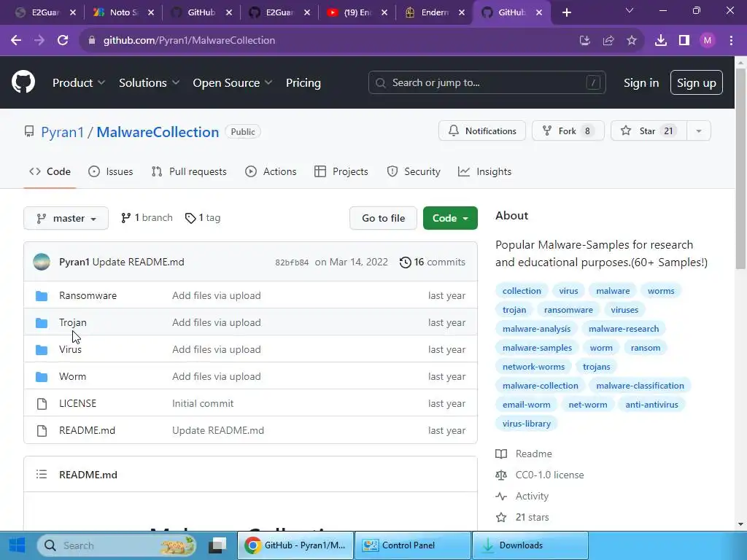This screenshot has width=747, height=560.
Task: Open Control Panel from the taskbar
Action: pos(413,545)
